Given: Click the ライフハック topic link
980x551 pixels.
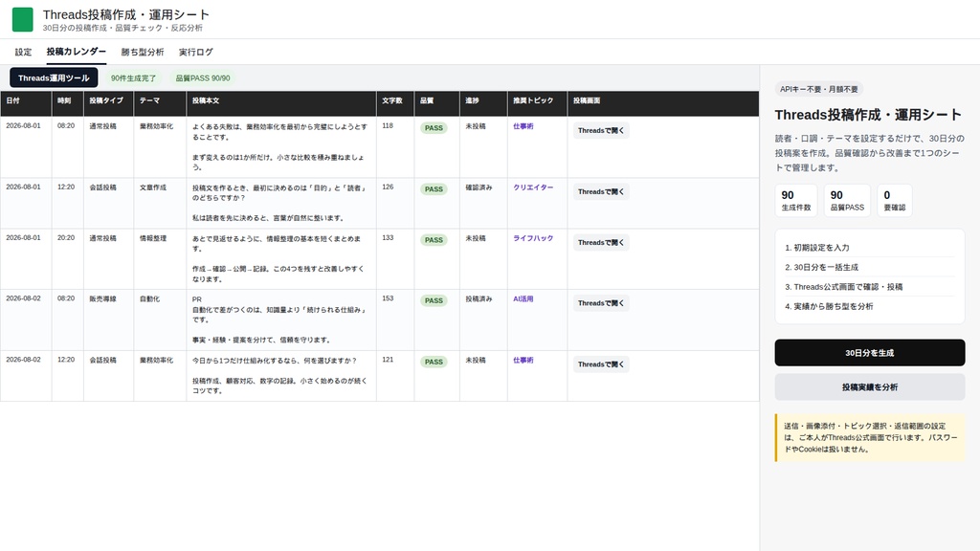Looking at the screenshot, I should click(x=533, y=238).
